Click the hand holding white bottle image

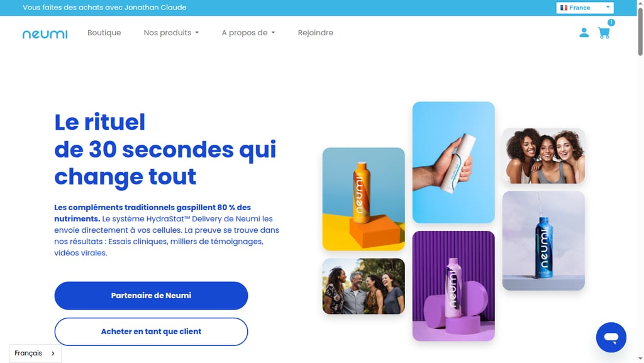[x=453, y=162]
